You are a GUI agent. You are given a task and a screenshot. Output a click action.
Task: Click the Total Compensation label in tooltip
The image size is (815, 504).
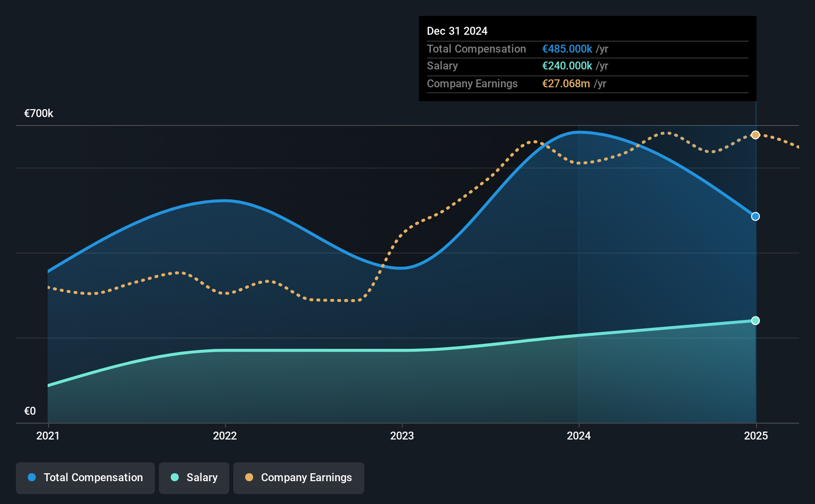pyautogui.click(x=476, y=49)
